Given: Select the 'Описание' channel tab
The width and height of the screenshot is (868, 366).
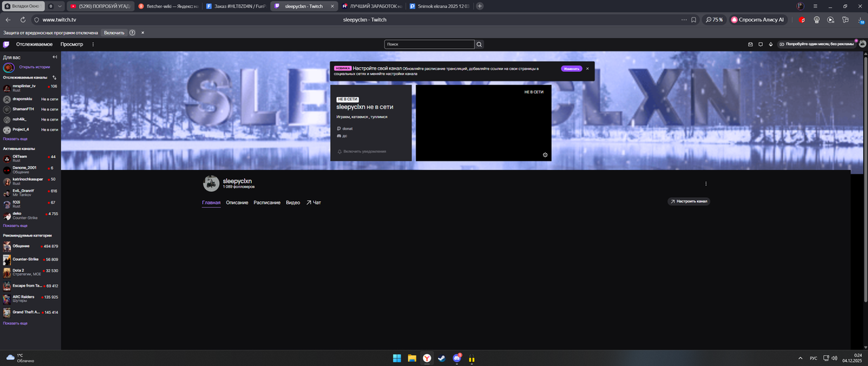Looking at the screenshot, I should 237,203.
